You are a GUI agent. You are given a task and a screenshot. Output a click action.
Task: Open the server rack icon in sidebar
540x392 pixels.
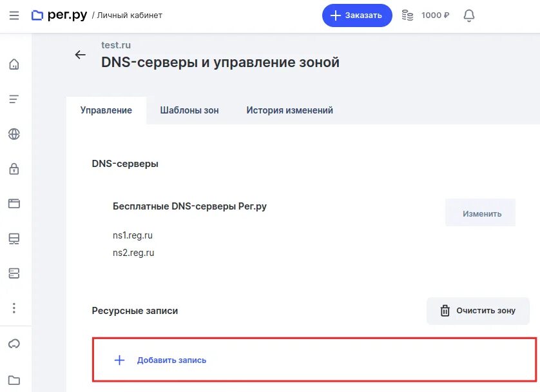[x=14, y=273]
